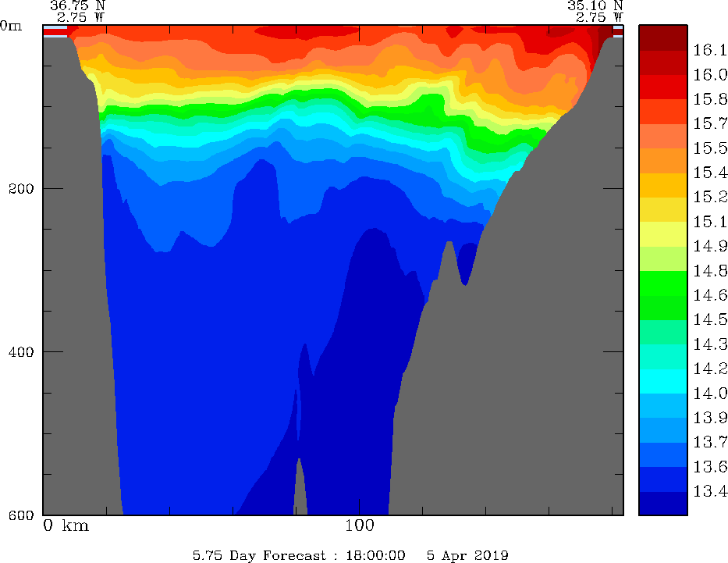Viewport: 728px width, 563px height.
Task: Click the 36.75 N latitude label
Action: [77, 5]
